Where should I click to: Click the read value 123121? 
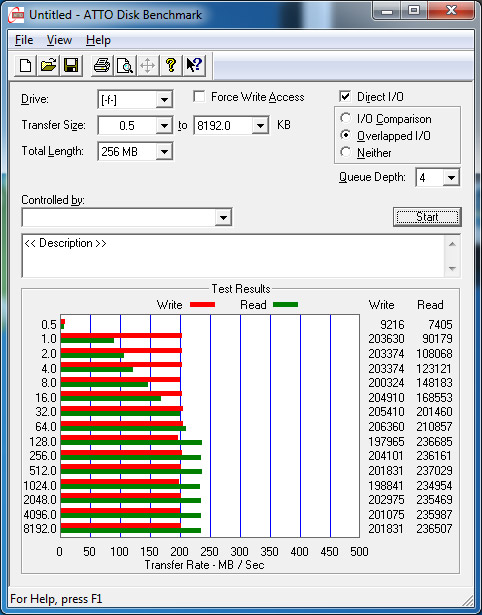click(x=435, y=369)
